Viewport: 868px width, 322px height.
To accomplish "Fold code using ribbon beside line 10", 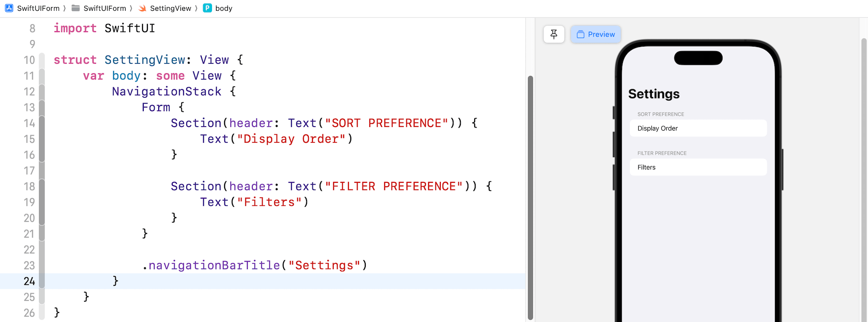I will [42, 60].
